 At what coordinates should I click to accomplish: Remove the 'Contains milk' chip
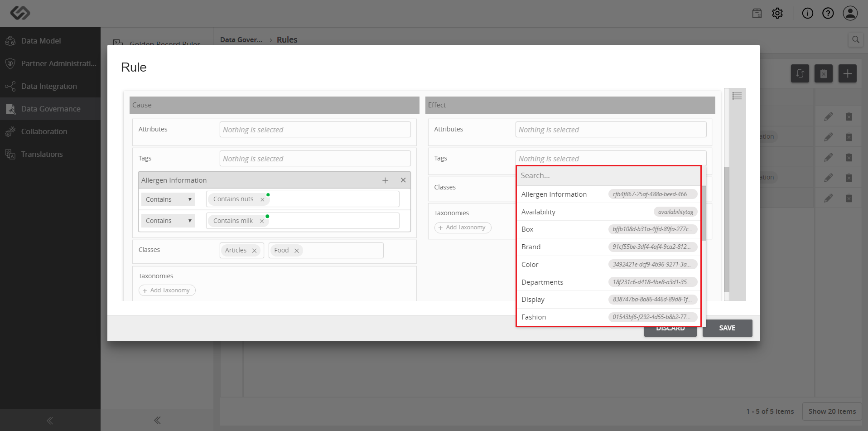point(261,221)
